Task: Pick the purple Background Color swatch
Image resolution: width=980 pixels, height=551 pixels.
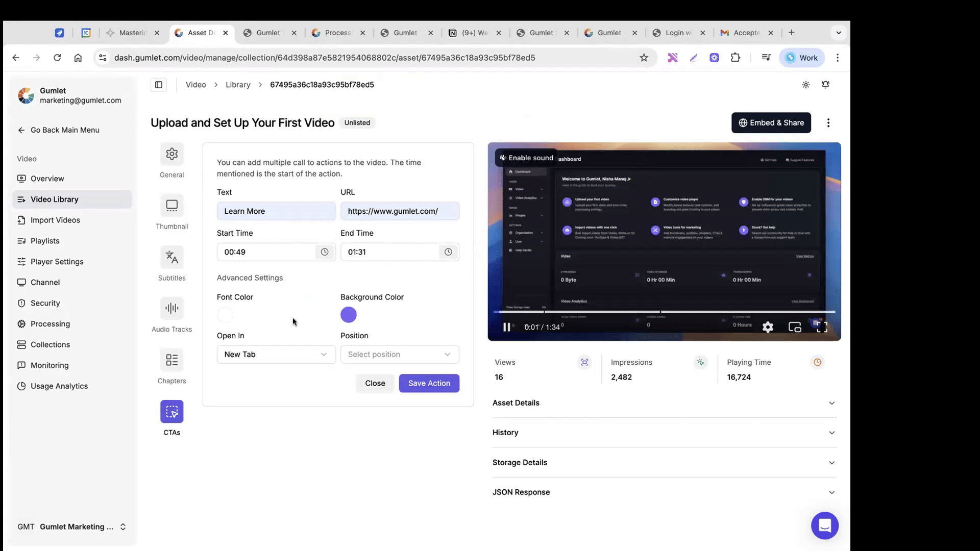Action: (x=349, y=315)
